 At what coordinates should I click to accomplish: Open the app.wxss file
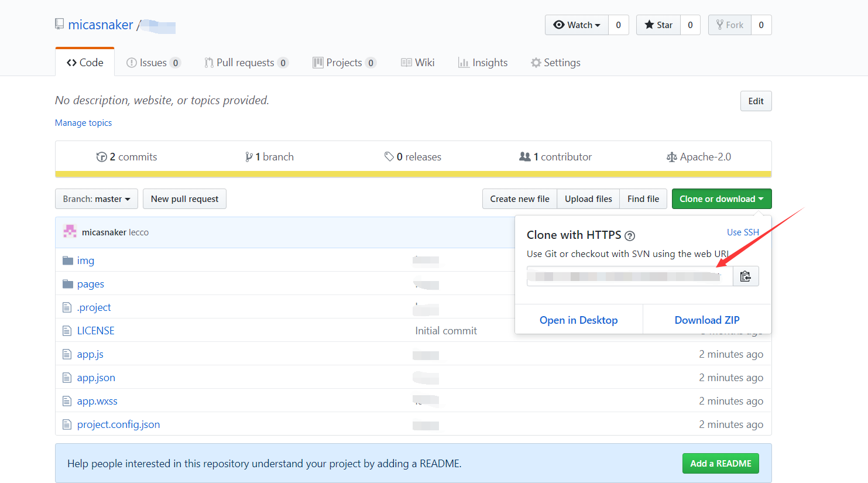[97, 401]
